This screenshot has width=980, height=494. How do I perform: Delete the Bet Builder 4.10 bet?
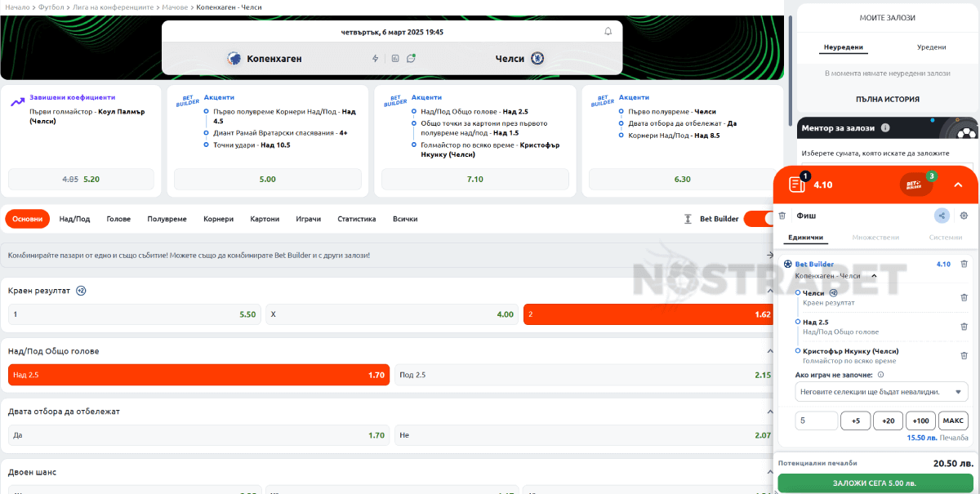pyautogui.click(x=964, y=264)
